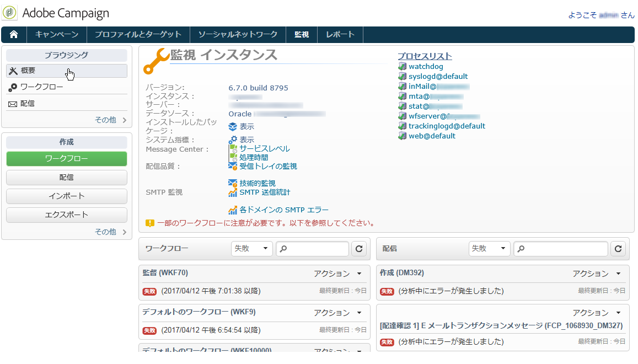Click the delivery search field
Viewport: 638px width, 364px height.
tap(561, 249)
